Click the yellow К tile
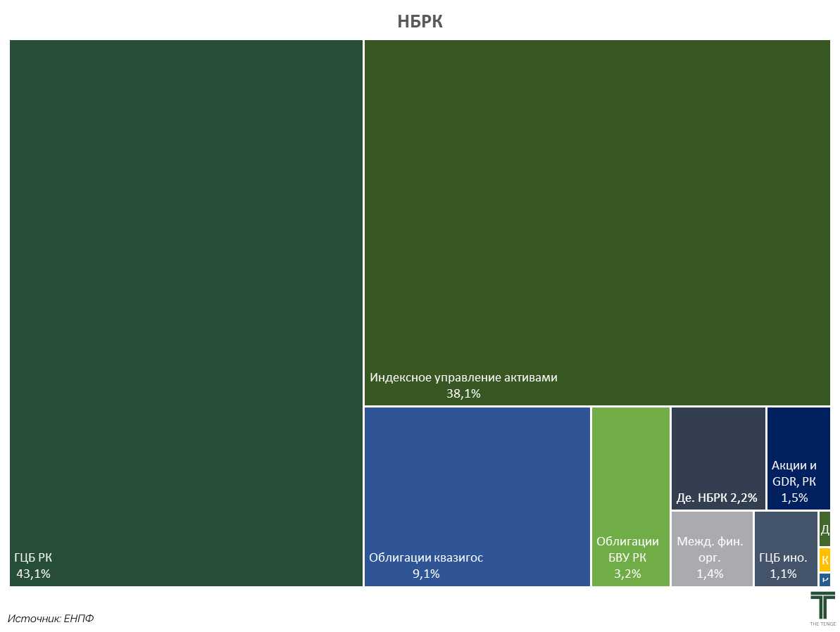Viewport: 840px width, 632px height. (x=825, y=560)
